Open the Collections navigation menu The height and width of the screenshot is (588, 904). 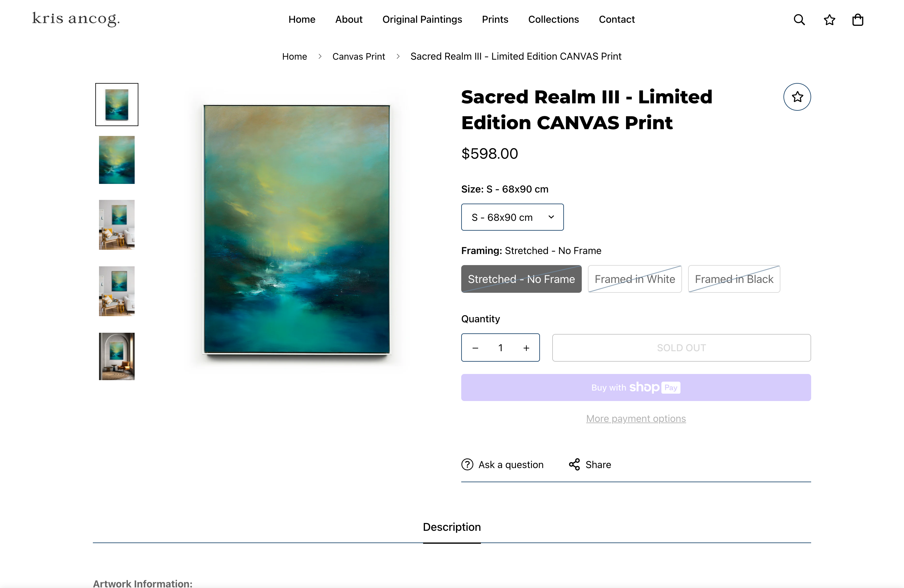tap(553, 19)
